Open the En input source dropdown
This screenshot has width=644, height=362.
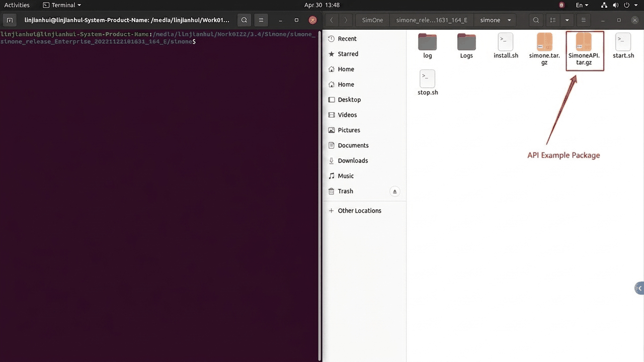582,5
